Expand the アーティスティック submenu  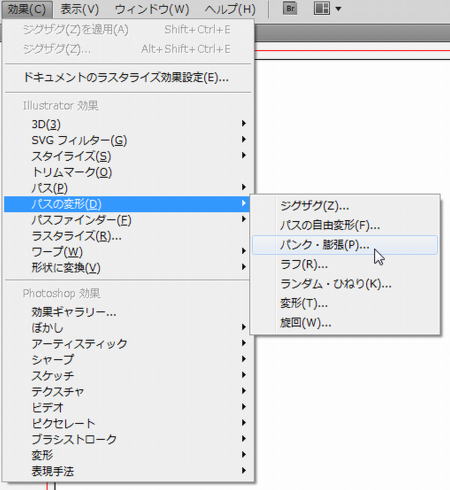pyautogui.click(x=128, y=344)
